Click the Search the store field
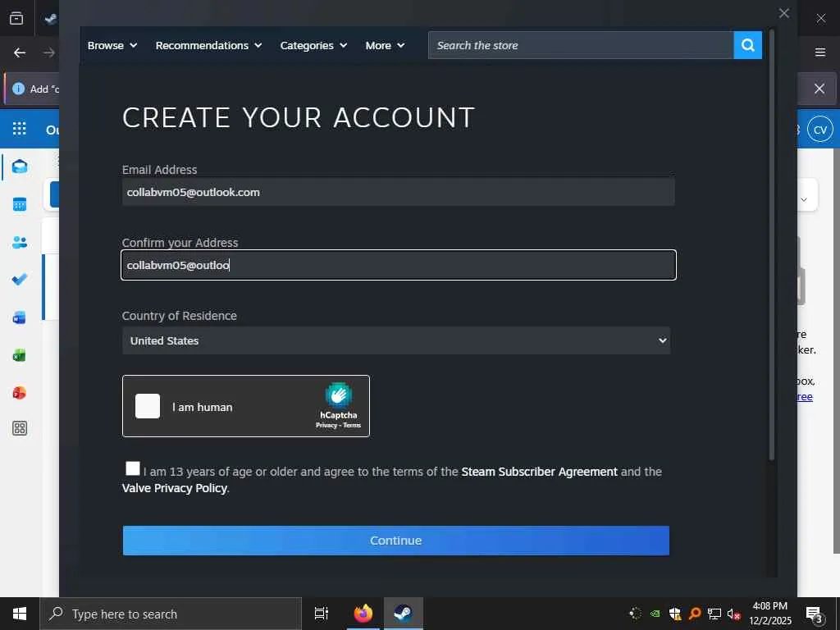The image size is (840, 630). pos(581,45)
